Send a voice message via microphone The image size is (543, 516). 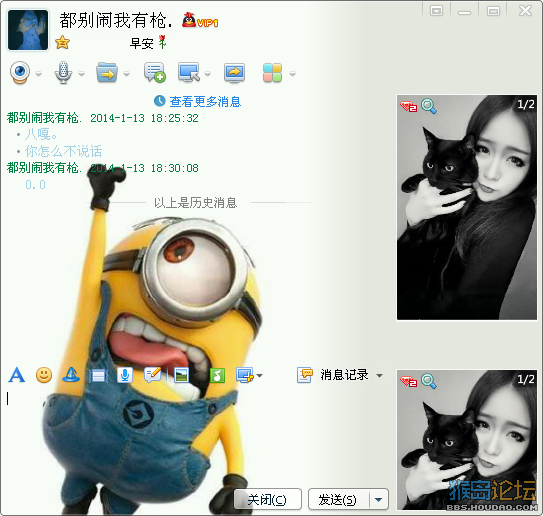pyautogui.click(x=125, y=375)
